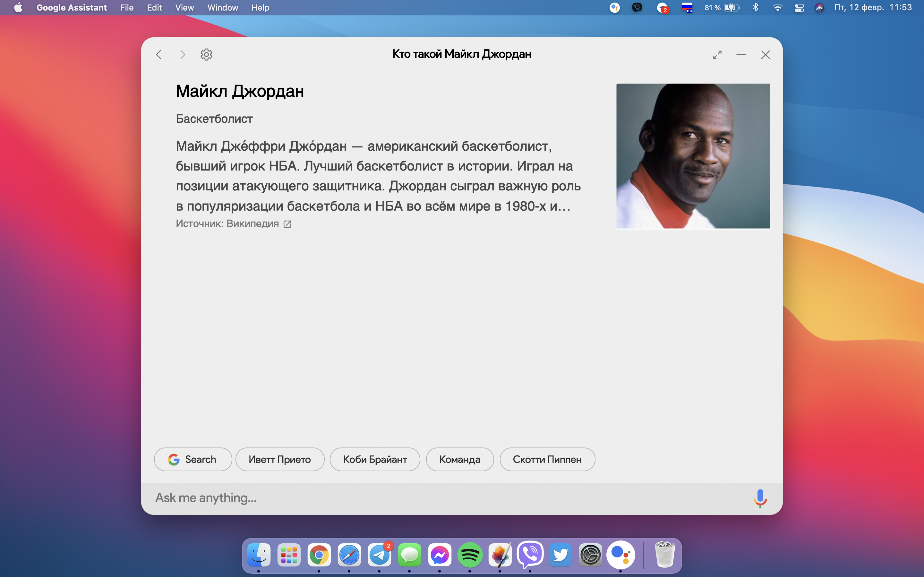Screen dimensions: 924x577
Task: Toggle Bluetooth menu bar icon
Action: (755, 8)
